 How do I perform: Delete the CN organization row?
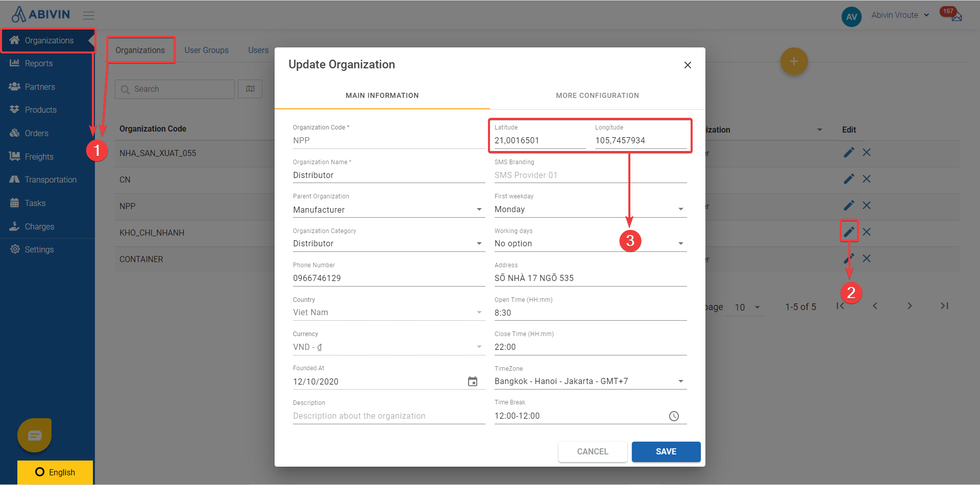(x=867, y=179)
